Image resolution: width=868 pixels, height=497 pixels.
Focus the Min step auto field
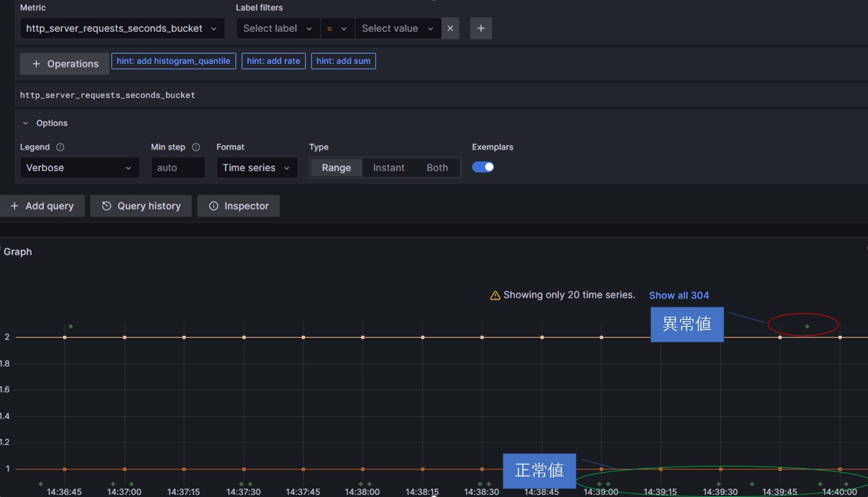click(178, 168)
